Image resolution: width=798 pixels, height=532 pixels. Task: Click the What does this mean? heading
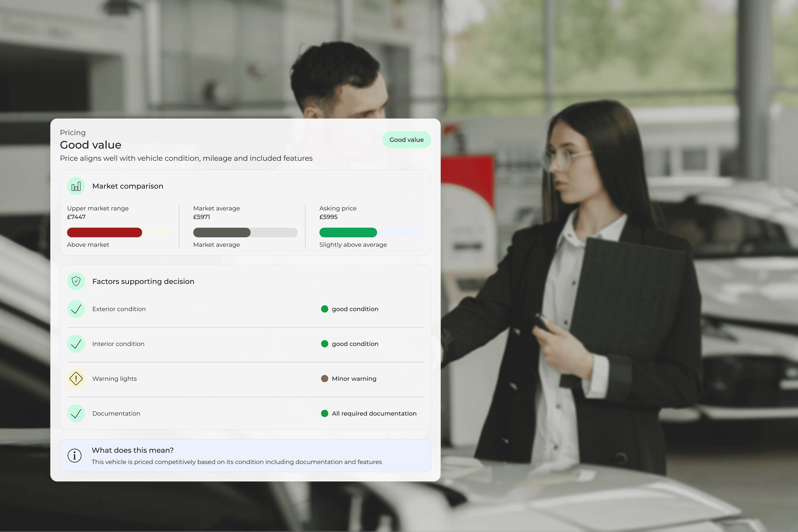pos(133,450)
